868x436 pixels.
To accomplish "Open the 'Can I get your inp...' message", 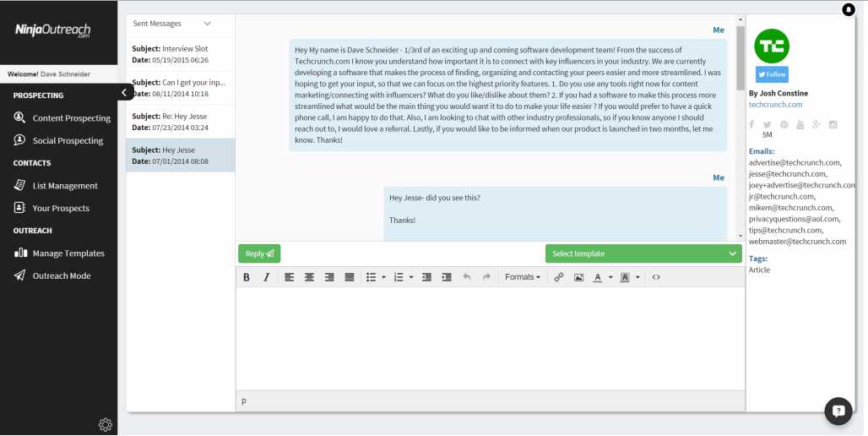I will (181, 88).
